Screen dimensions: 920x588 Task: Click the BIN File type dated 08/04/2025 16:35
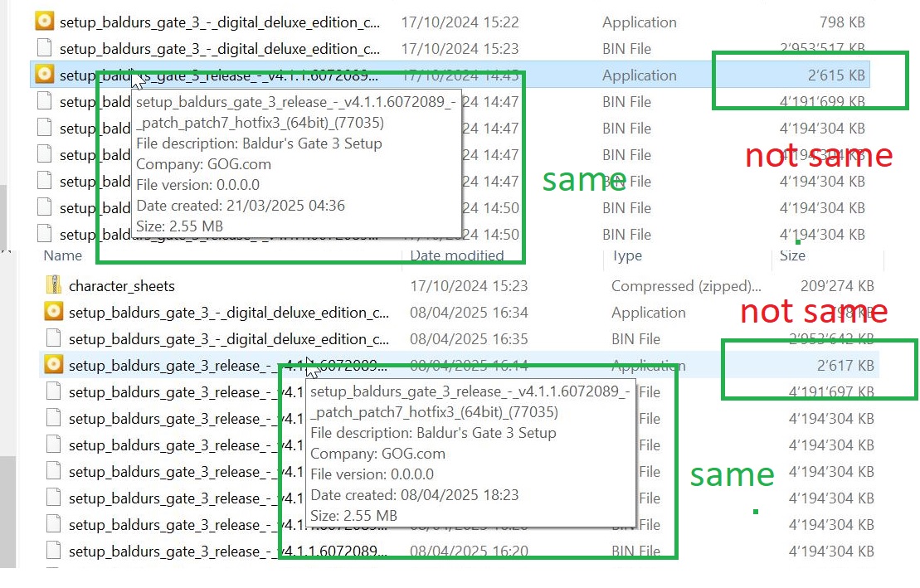tap(636, 338)
